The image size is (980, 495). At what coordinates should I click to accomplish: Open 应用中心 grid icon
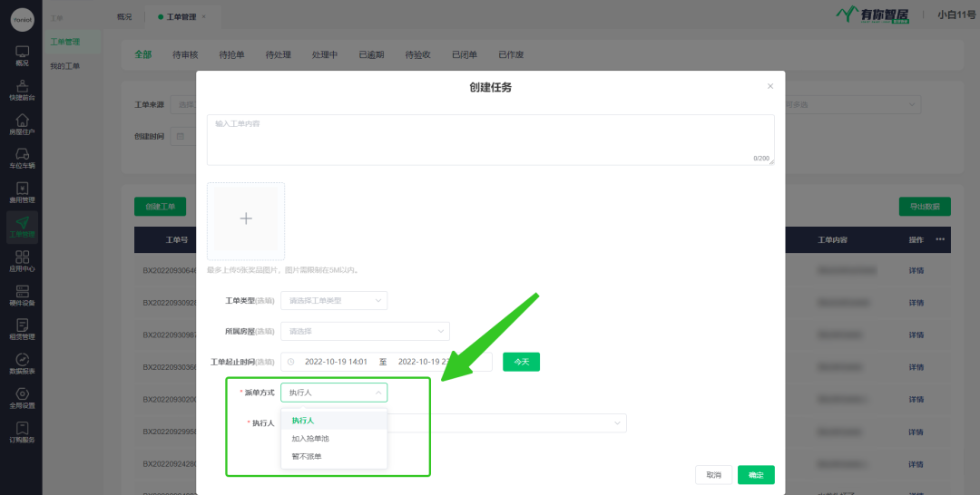coord(22,261)
